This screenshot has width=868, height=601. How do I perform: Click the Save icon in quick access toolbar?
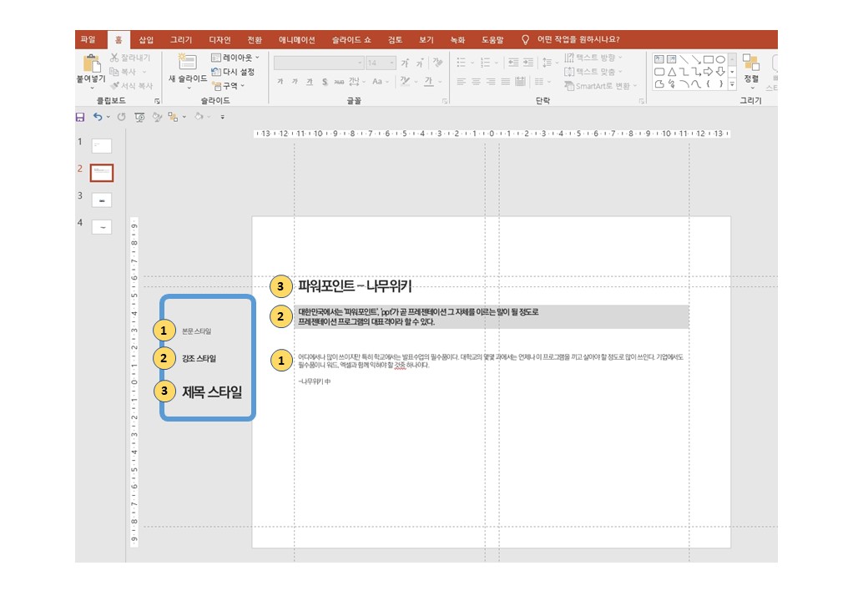point(80,117)
